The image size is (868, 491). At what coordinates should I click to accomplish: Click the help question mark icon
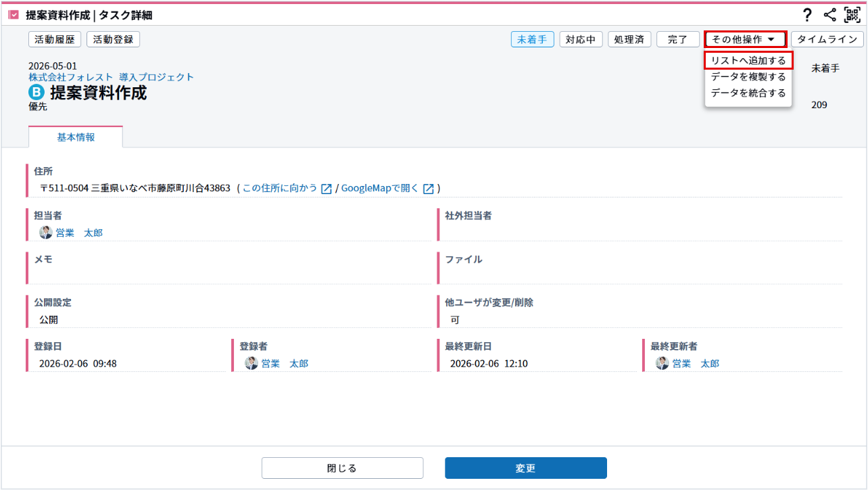(806, 16)
